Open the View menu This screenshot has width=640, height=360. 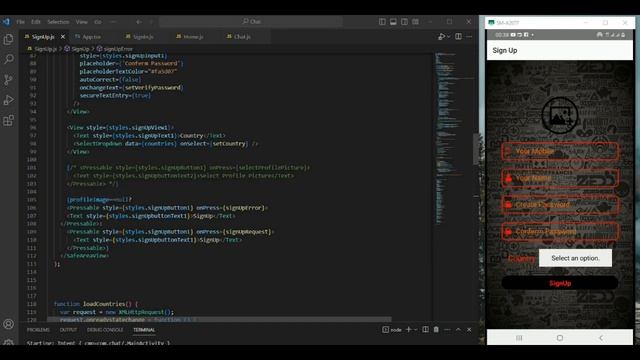pyautogui.click(x=82, y=22)
